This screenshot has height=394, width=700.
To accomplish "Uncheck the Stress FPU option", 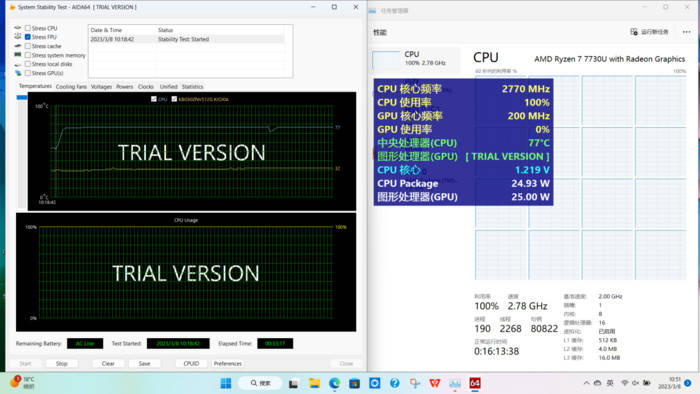I will pos(28,37).
